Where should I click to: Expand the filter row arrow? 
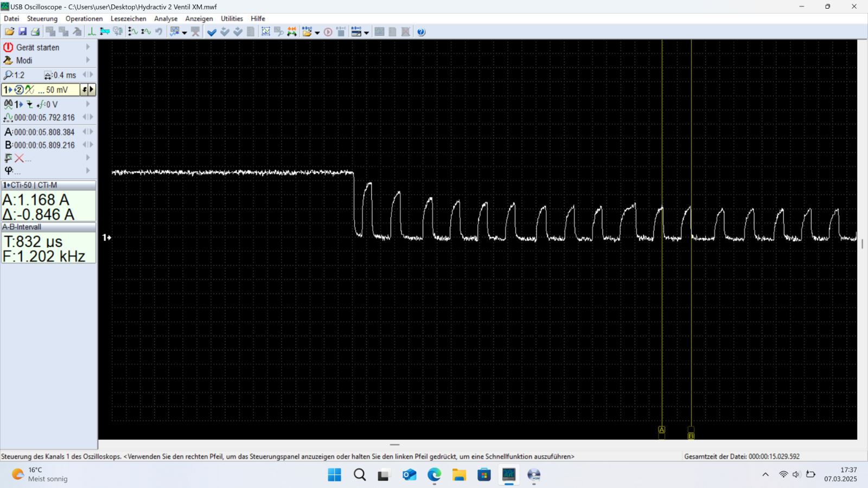[x=88, y=157]
